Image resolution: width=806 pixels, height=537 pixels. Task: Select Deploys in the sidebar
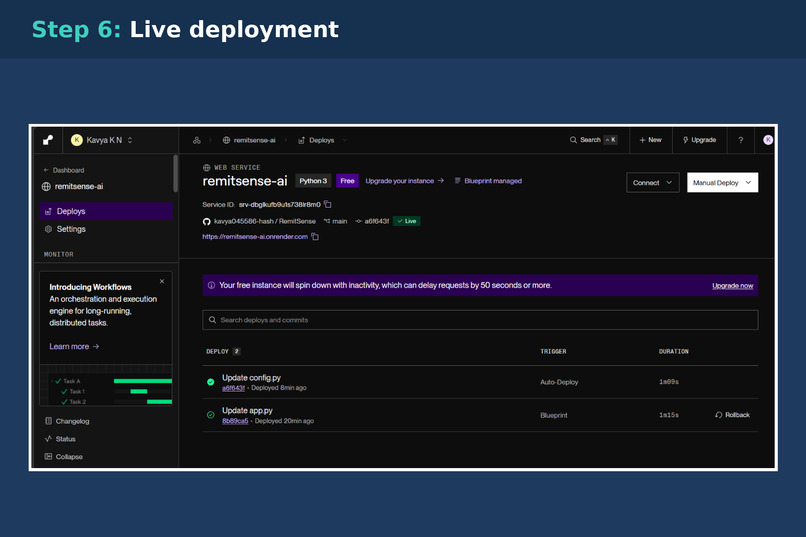pyautogui.click(x=106, y=211)
